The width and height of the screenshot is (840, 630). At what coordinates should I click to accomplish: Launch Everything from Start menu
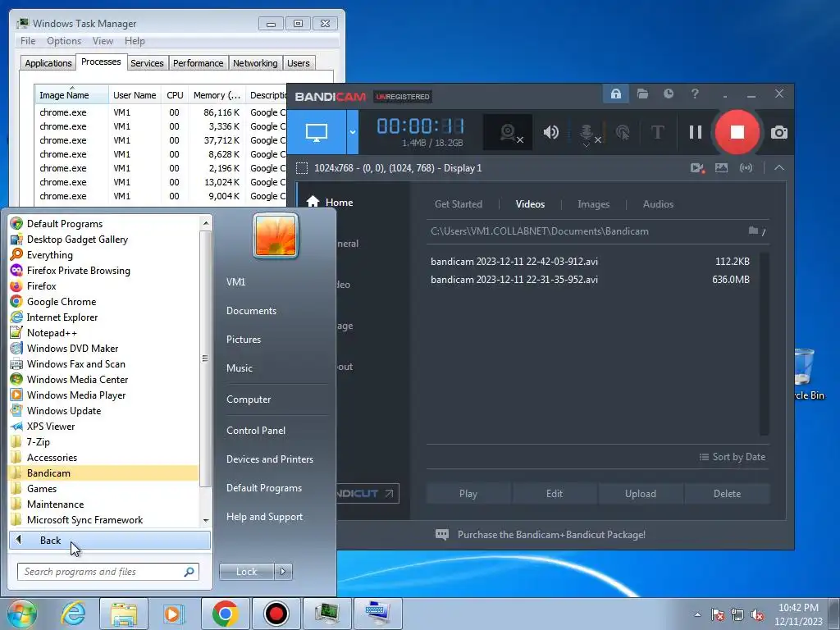coord(104,255)
